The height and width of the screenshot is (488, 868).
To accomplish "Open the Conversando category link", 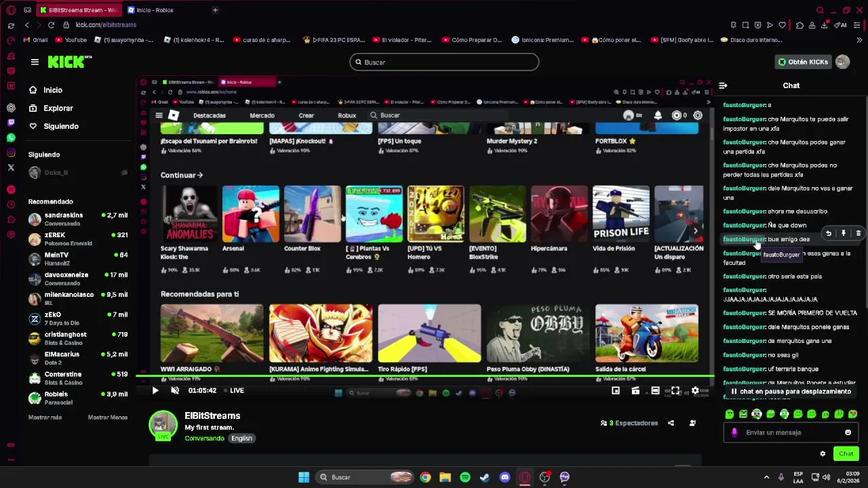I will pyautogui.click(x=204, y=439).
